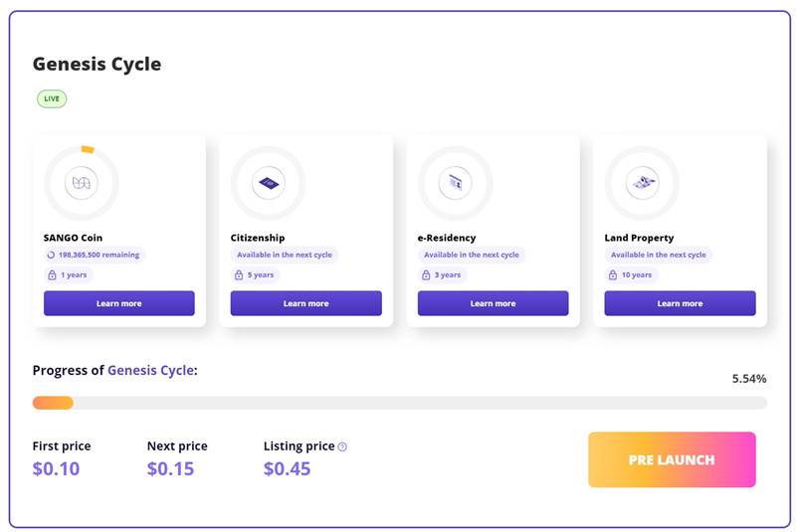
Task: Click the PRE LAUNCH button
Action: (x=672, y=459)
